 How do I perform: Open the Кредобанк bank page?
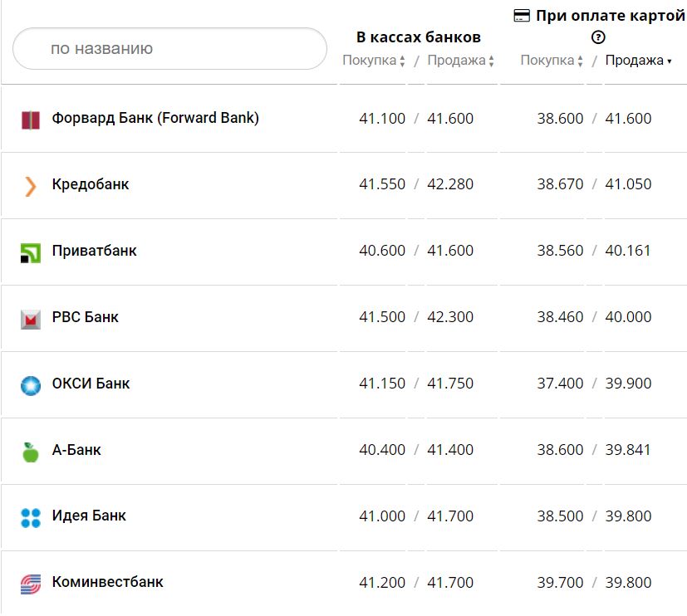(x=91, y=184)
